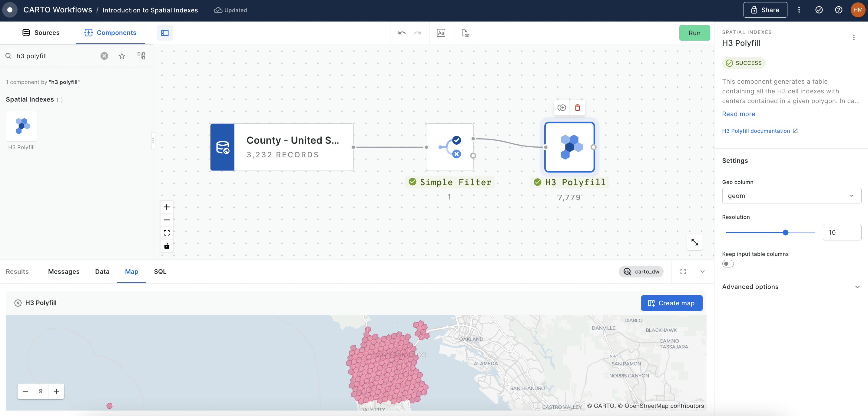
Task: Click the H3 Polyfill map layer icon
Action: point(18,303)
